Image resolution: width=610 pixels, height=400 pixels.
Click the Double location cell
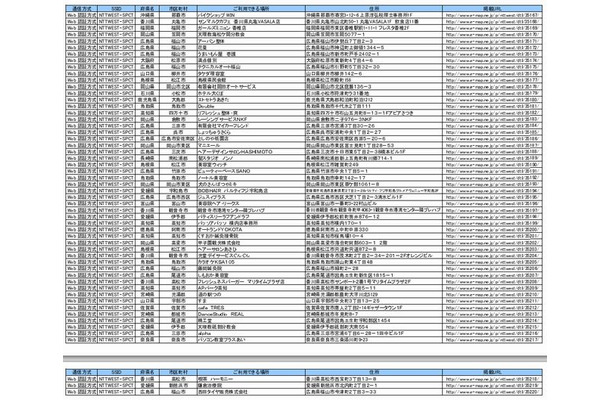251,106
